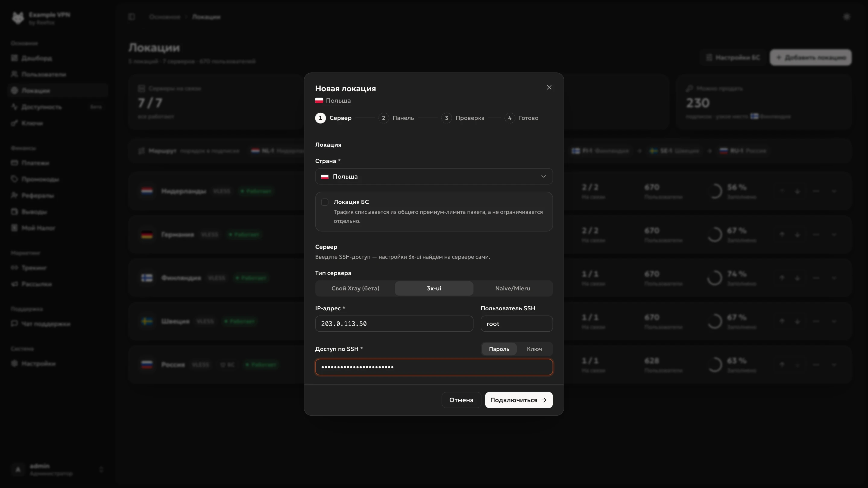Click the Пользователь SSH field with root
The image size is (868, 488).
pyautogui.click(x=517, y=324)
